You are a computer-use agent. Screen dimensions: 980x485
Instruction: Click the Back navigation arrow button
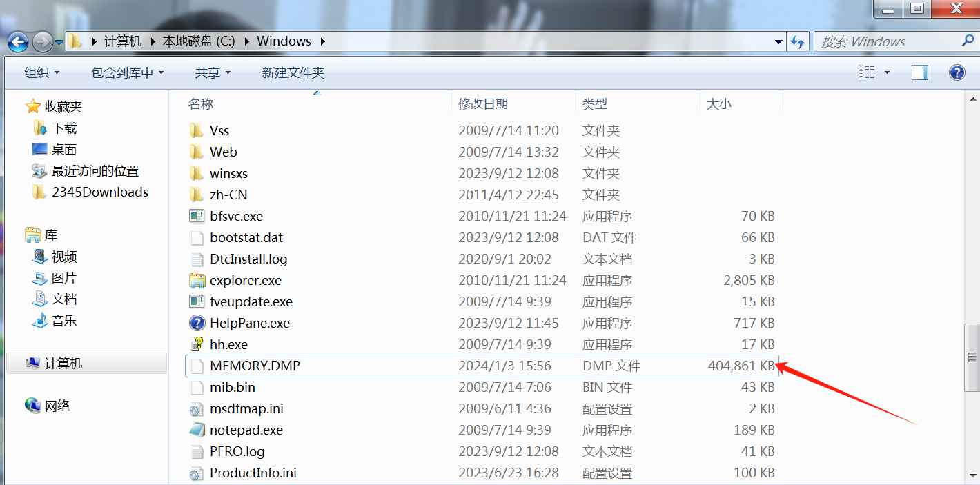(18, 41)
